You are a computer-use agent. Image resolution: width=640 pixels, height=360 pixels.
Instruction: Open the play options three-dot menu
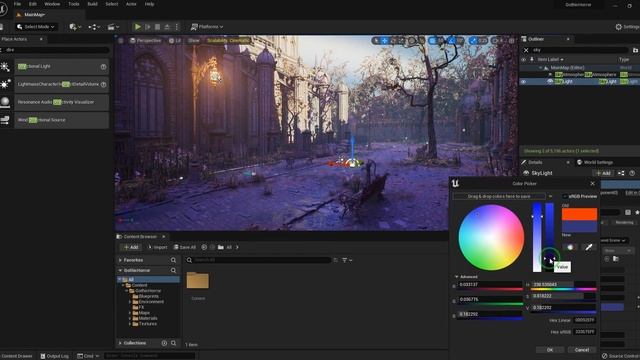tap(177, 27)
